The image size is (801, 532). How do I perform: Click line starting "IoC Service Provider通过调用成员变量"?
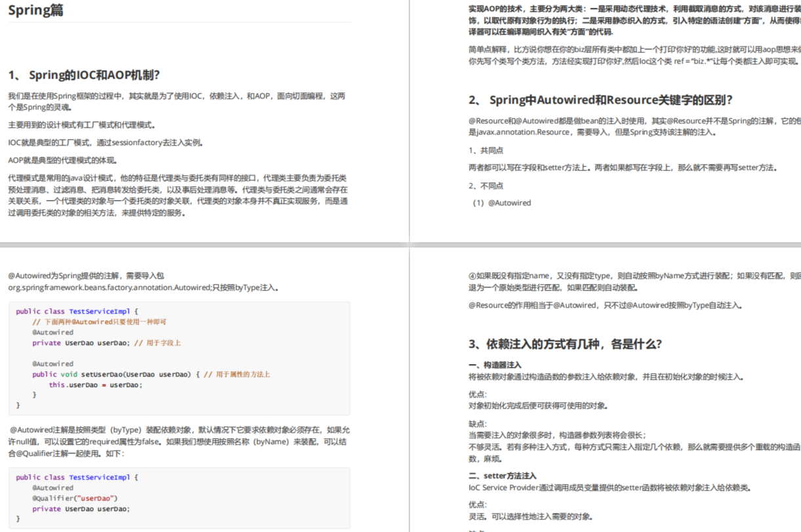[x=609, y=487]
